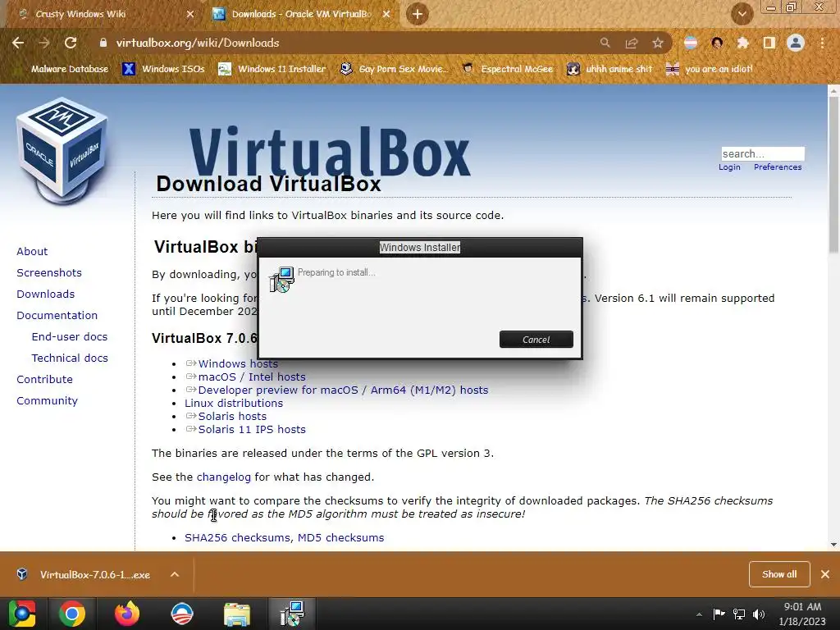
Task: Open the downloaded VirtualBox-7.0.6 exe file
Action: coord(85,575)
